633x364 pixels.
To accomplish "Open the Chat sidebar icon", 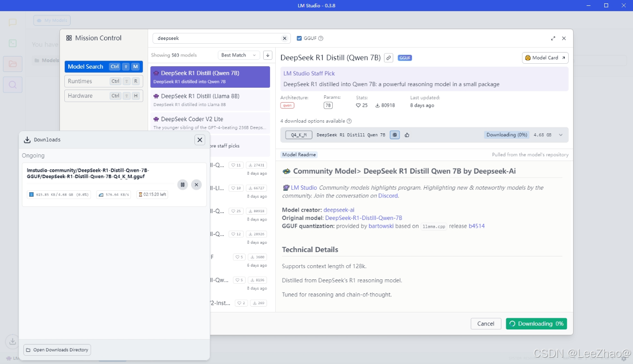I will point(13,22).
